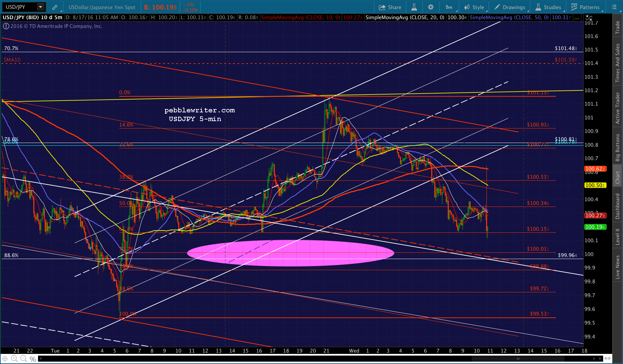Click the pebblewriter.com text annotation

pyautogui.click(x=199, y=110)
